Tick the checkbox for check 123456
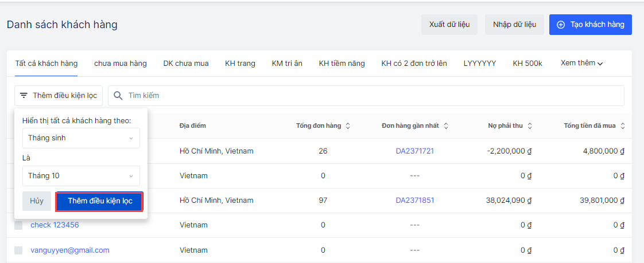The width and height of the screenshot is (644, 263). click(18, 225)
